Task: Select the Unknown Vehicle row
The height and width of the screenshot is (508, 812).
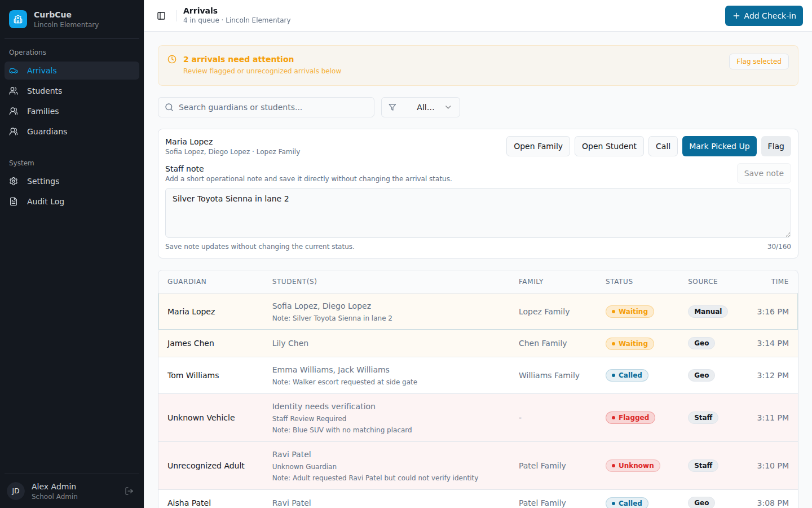Action: click(478, 418)
